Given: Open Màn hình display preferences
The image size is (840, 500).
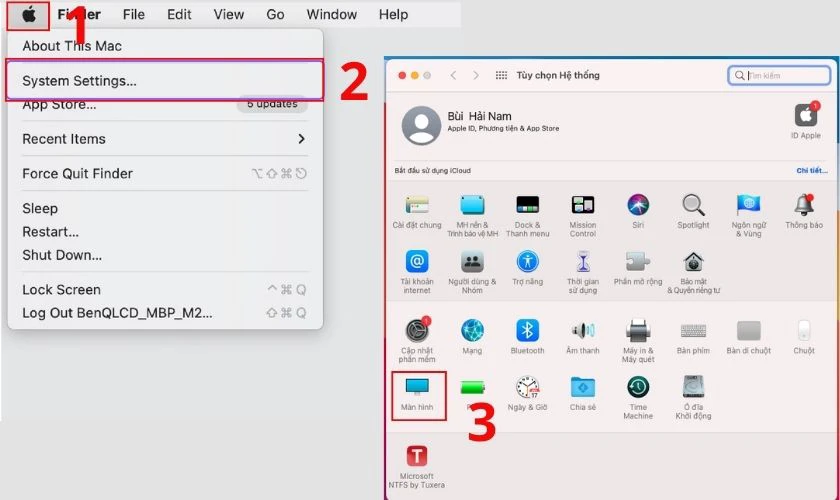Looking at the screenshot, I should pos(417,387).
